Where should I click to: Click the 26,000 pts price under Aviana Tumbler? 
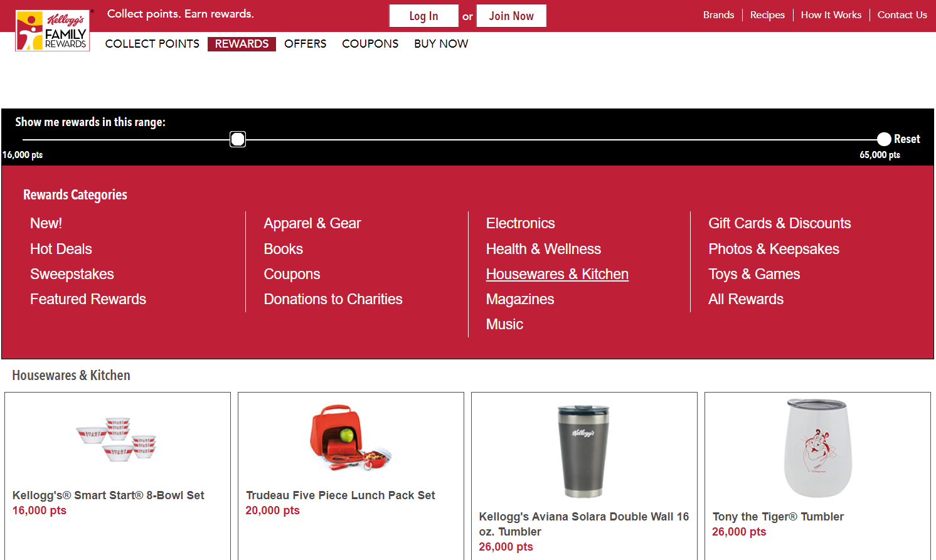click(x=506, y=547)
